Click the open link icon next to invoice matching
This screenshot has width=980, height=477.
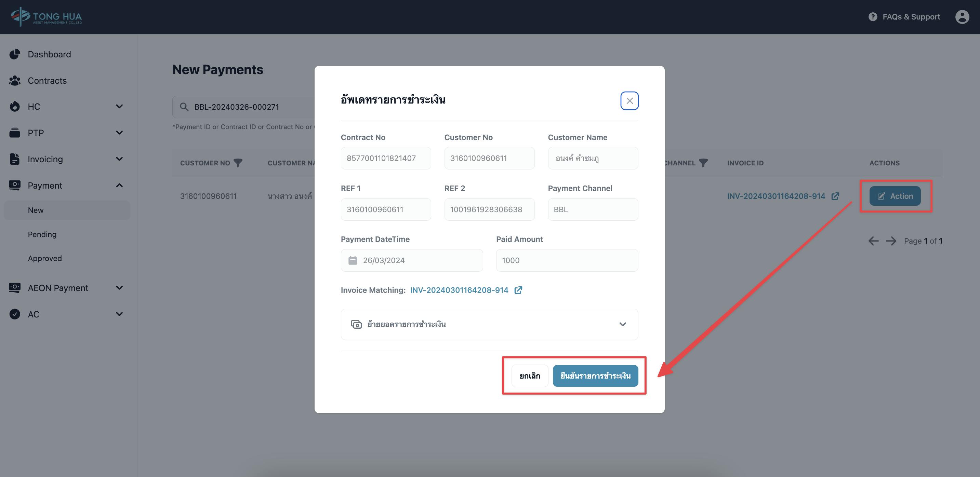518,290
